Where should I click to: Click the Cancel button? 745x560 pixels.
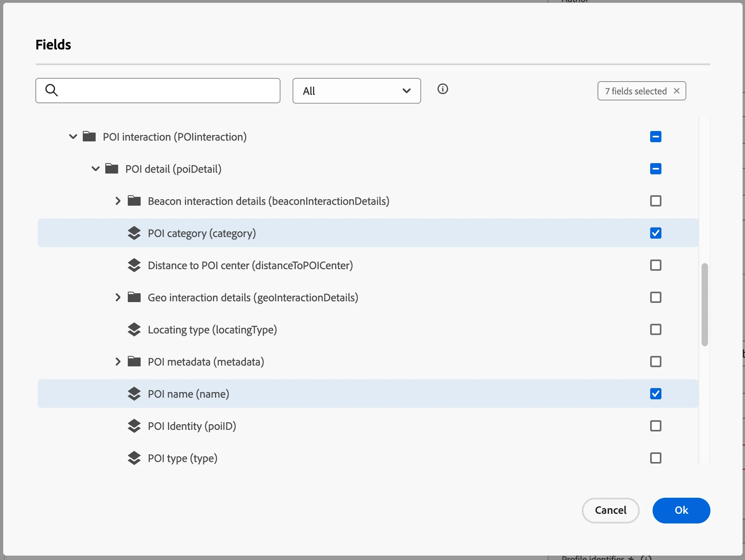pyautogui.click(x=610, y=510)
